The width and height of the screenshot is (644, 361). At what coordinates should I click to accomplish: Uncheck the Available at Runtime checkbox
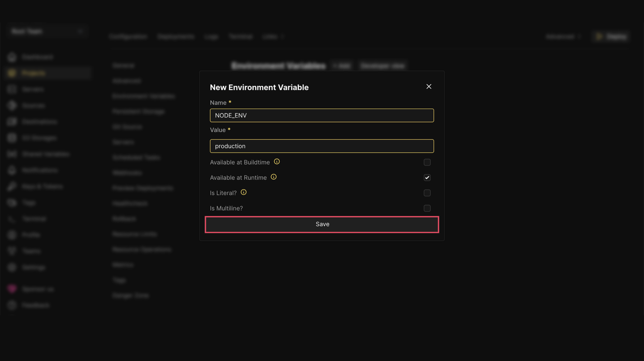click(x=427, y=177)
